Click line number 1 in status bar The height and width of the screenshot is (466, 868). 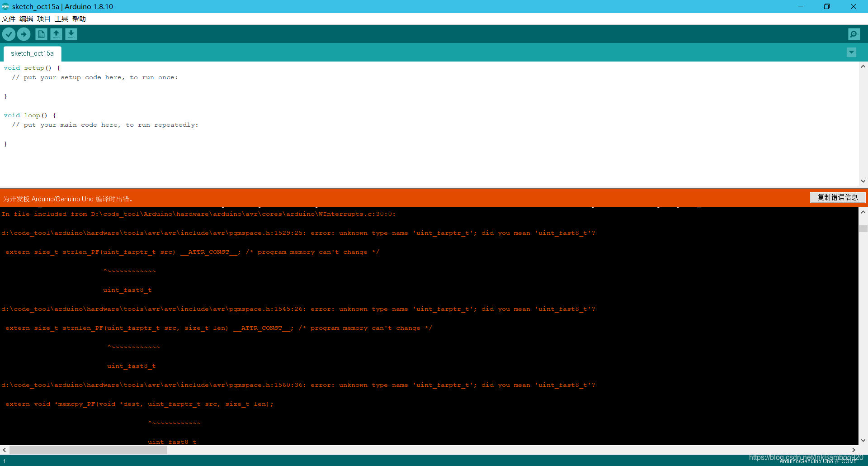pyautogui.click(x=5, y=461)
